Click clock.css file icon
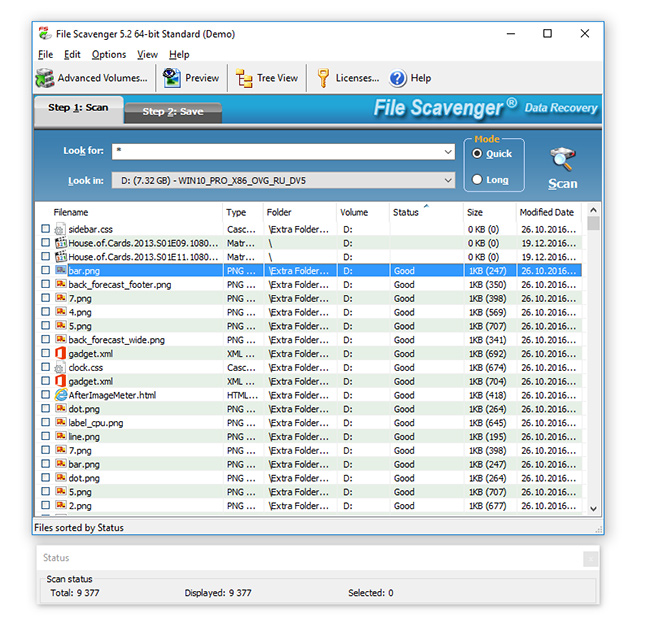This screenshot has width=650, height=640. [61, 367]
